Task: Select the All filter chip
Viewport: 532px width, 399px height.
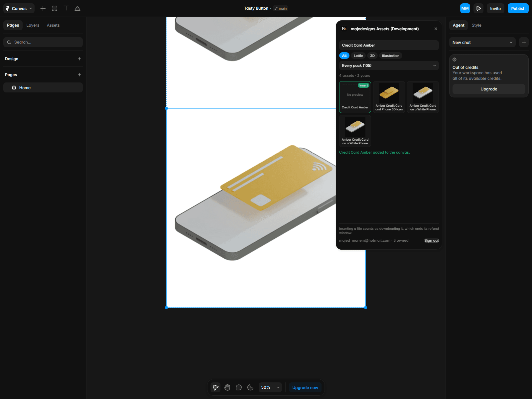Action: pos(344,56)
